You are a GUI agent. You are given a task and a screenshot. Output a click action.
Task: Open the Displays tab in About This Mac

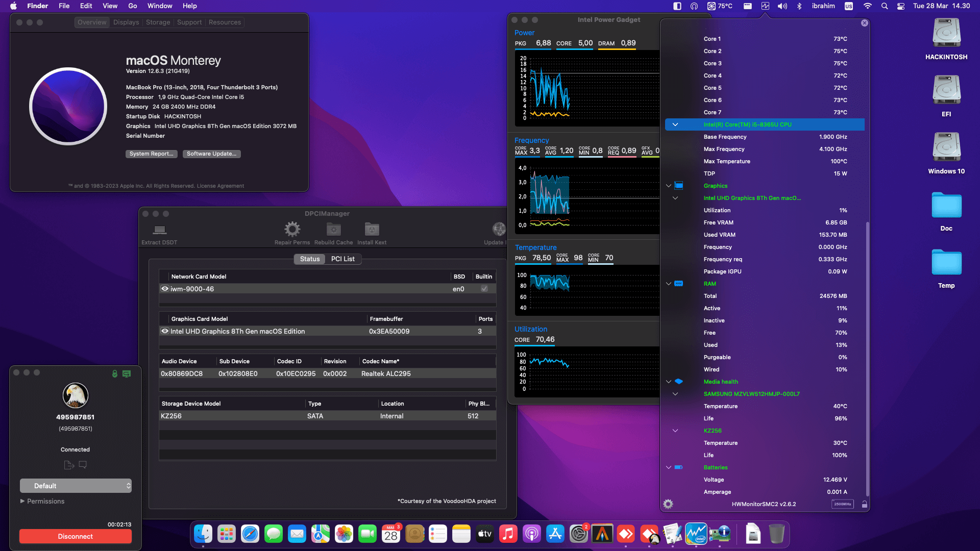tap(126, 22)
